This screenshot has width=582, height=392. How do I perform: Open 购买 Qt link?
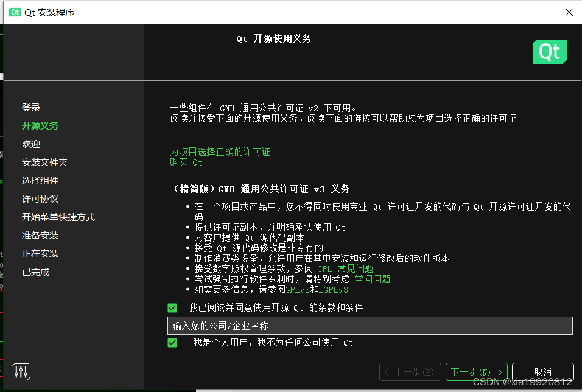(186, 163)
